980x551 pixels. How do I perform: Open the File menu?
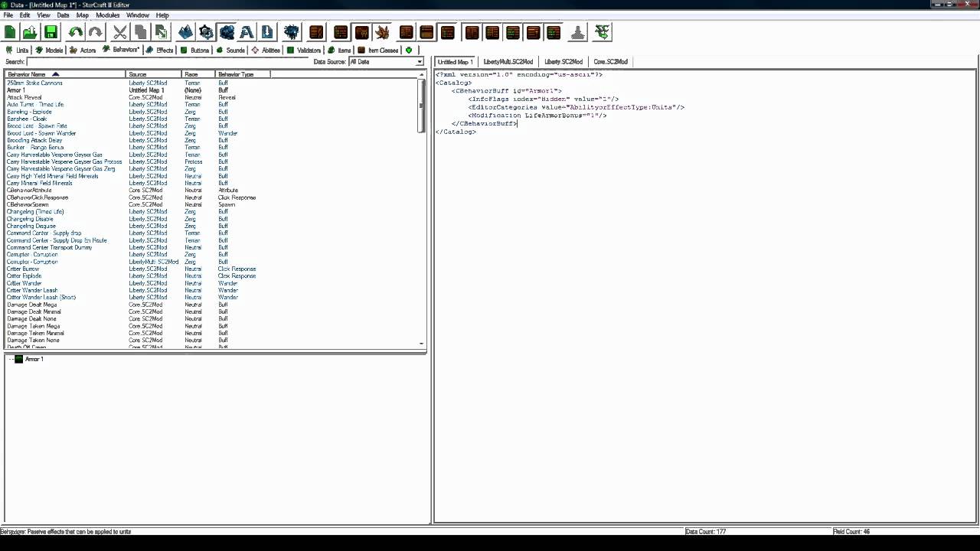click(x=8, y=15)
